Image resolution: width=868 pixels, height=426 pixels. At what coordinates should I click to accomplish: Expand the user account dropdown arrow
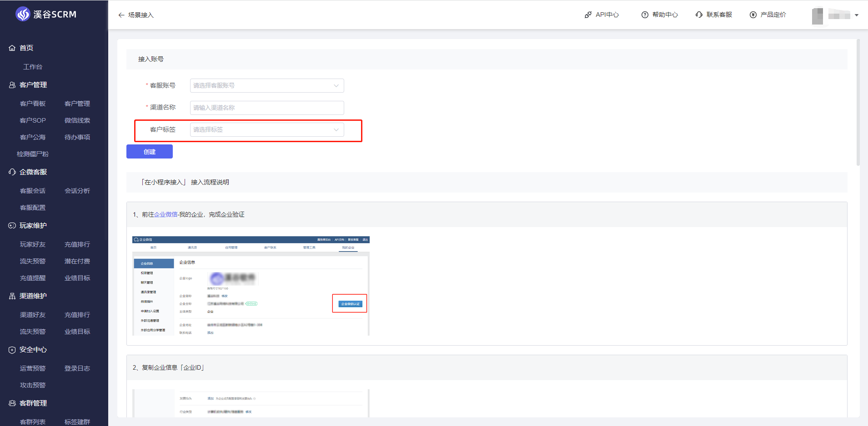857,15
